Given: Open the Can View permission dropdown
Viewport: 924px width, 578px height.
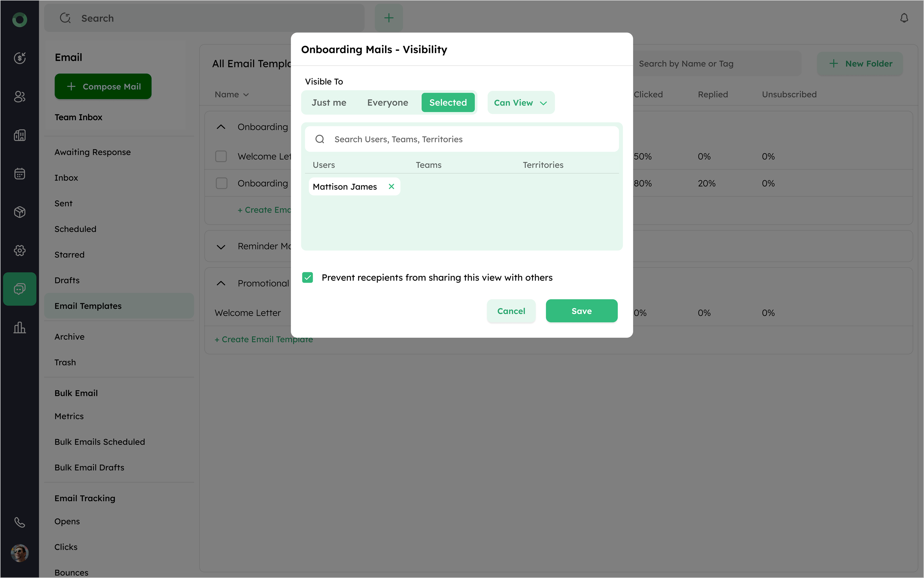Looking at the screenshot, I should tap(520, 102).
